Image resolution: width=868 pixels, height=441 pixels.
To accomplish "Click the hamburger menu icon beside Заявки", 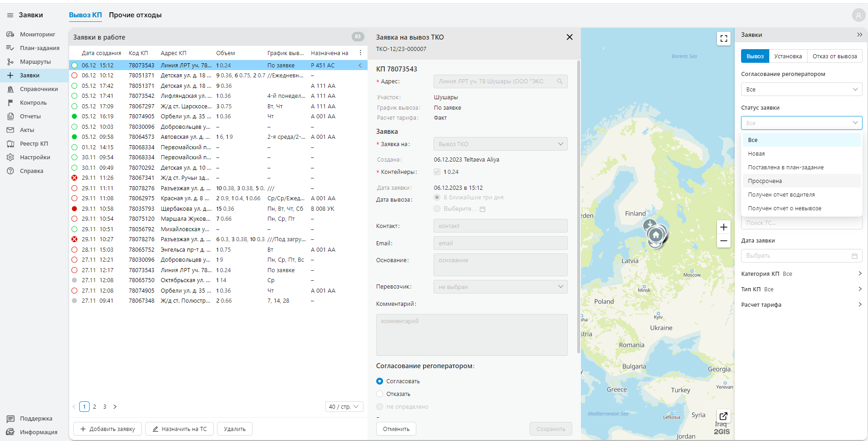I will point(10,15).
